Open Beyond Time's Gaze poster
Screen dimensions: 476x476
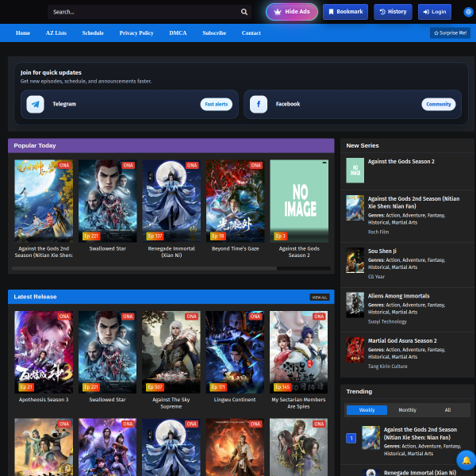tap(236, 201)
